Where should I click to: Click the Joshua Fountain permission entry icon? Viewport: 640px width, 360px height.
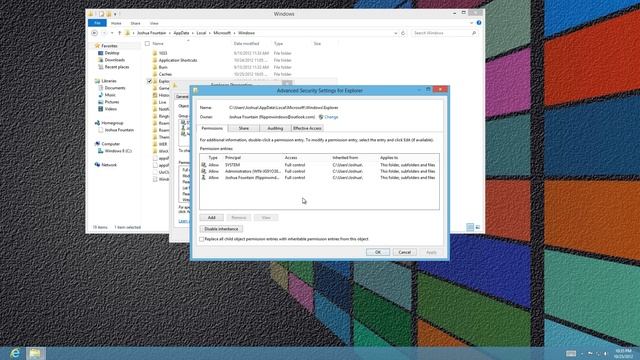point(204,178)
